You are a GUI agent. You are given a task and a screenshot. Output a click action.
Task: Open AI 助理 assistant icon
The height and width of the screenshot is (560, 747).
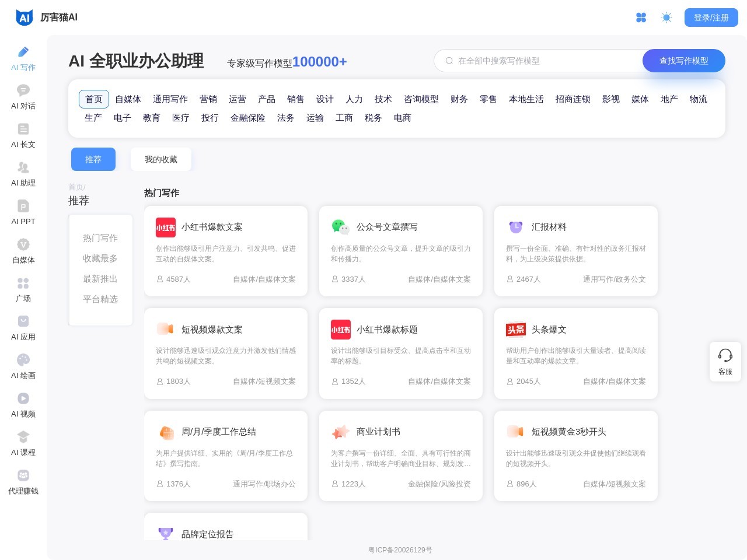tap(23, 167)
